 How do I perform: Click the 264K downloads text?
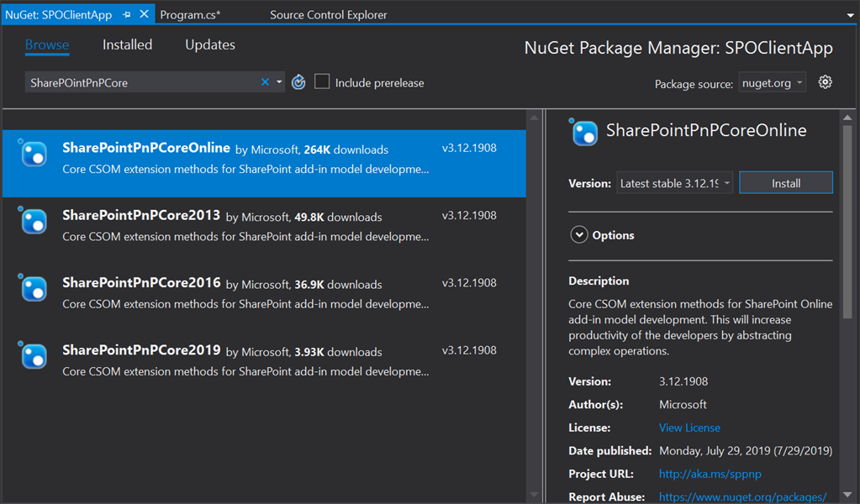(x=346, y=150)
